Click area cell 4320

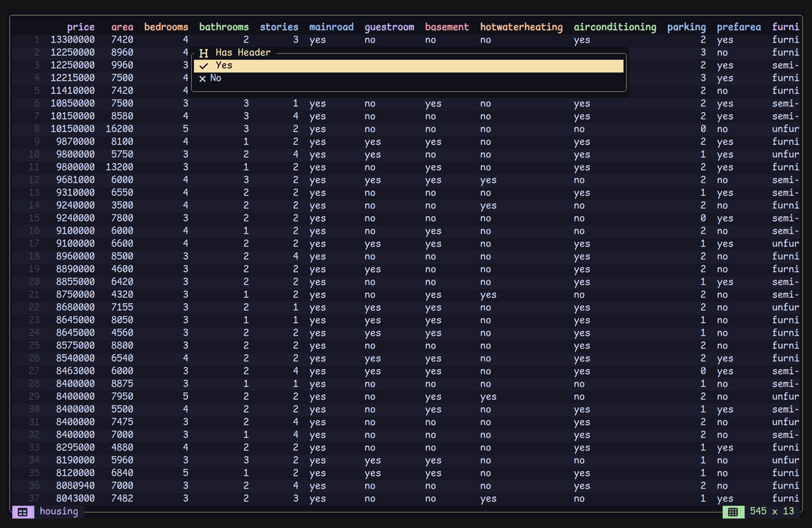pos(122,294)
